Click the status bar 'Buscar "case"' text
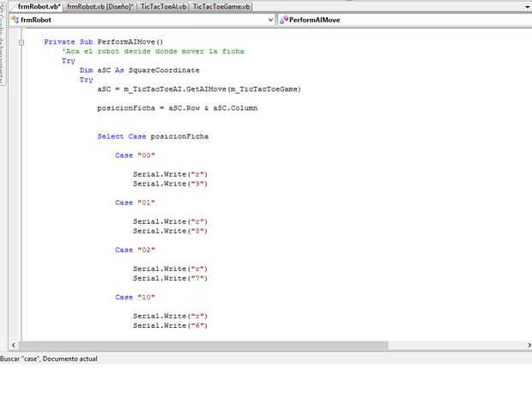The image size is (532, 405). (x=49, y=359)
